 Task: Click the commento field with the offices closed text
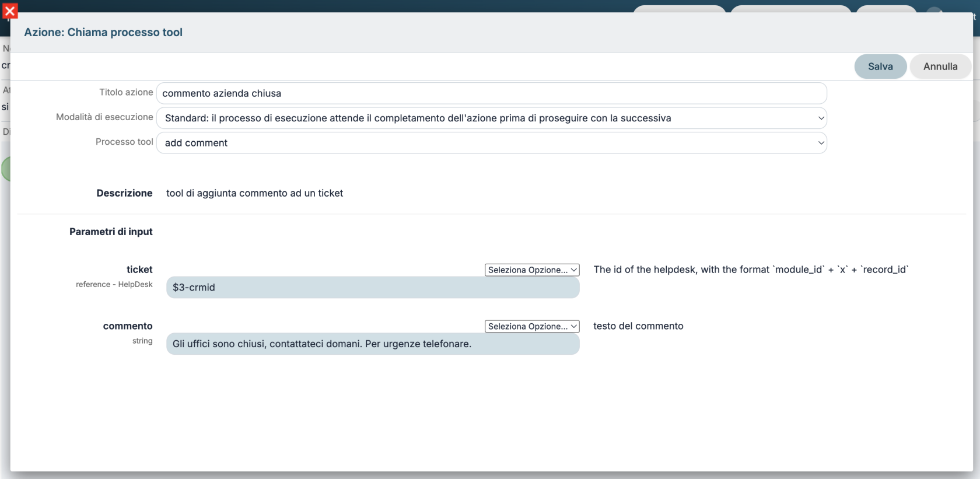coord(373,344)
